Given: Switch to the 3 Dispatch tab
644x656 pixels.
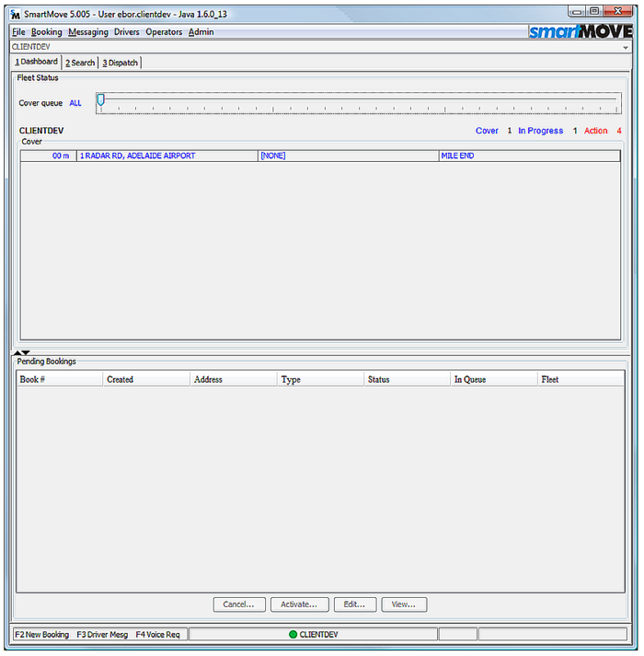Looking at the screenshot, I should click(120, 63).
